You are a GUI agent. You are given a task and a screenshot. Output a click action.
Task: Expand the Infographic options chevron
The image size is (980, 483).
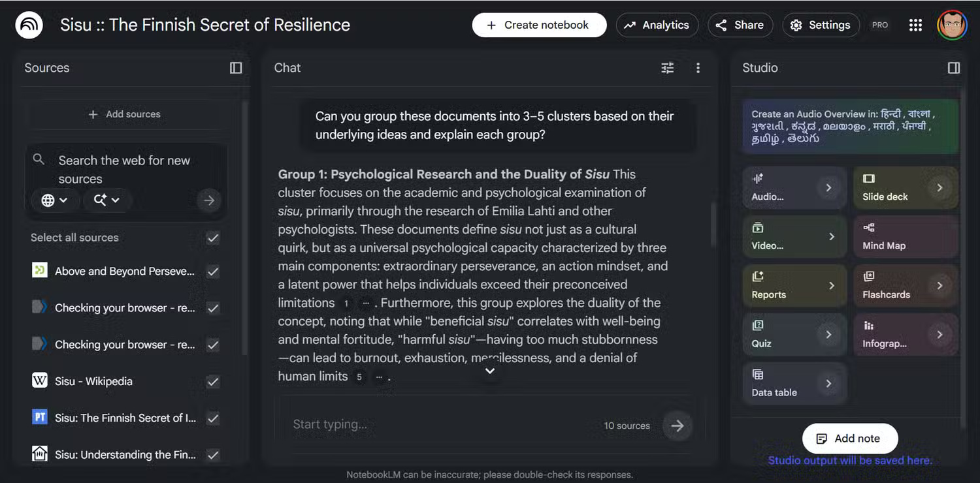click(x=939, y=335)
